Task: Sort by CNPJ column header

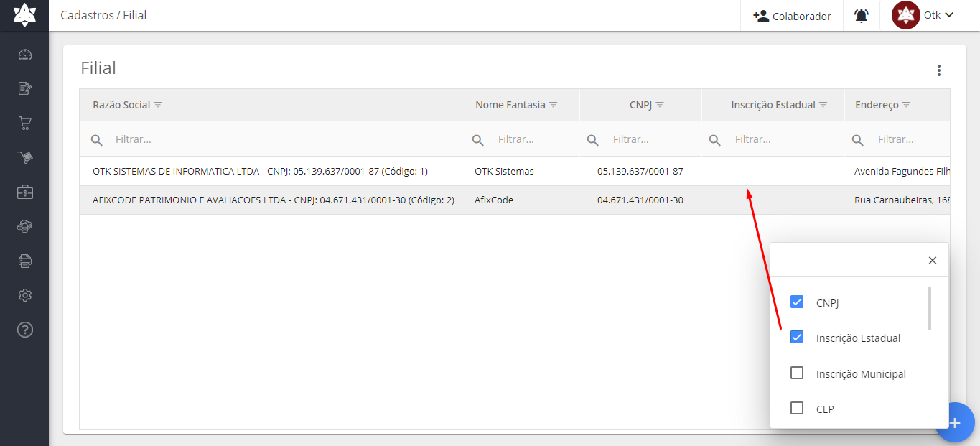Action: [640, 105]
